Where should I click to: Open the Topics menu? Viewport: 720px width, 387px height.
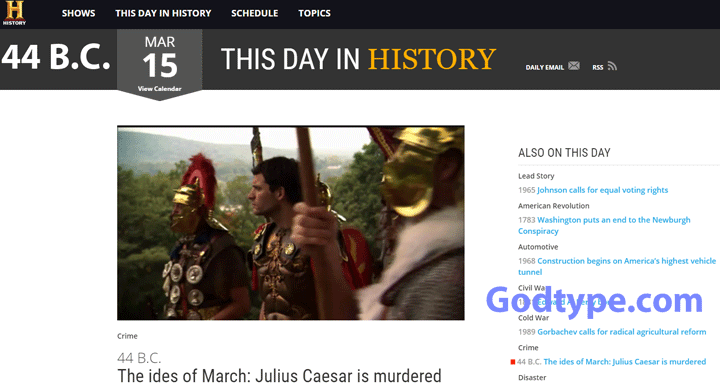pyautogui.click(x=314, y=13)
